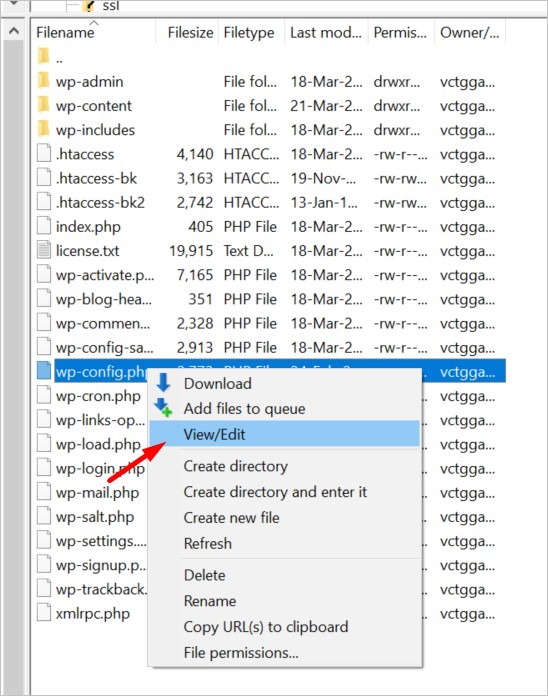
Task: Select the .htaccess-bk file name
Action: tap(96, 178)
